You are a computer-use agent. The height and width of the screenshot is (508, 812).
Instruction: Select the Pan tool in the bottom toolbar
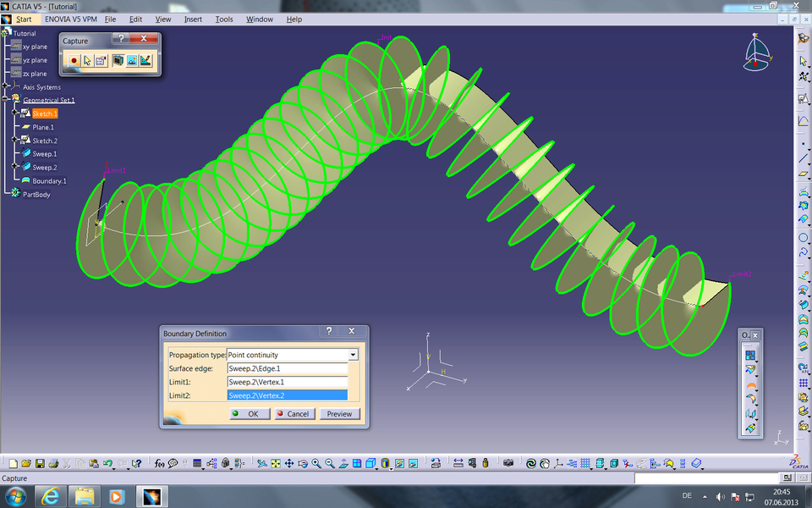coord(290,463)
